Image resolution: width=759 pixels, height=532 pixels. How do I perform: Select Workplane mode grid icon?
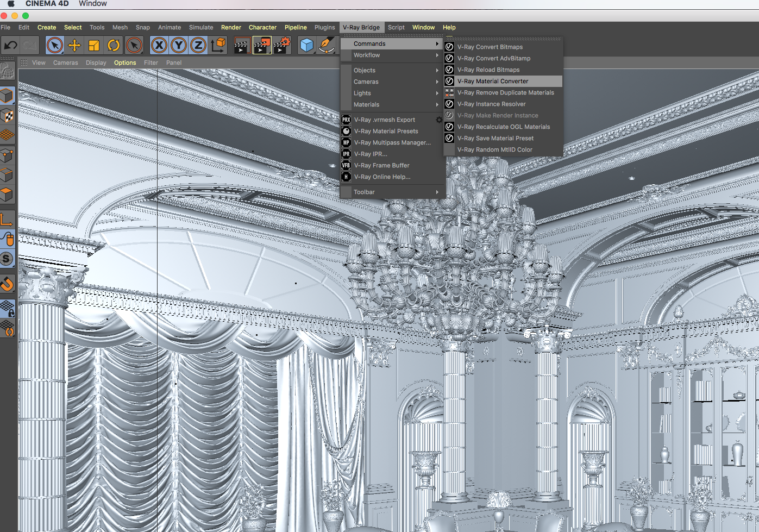pyautogui.click(x=7, y=135)
